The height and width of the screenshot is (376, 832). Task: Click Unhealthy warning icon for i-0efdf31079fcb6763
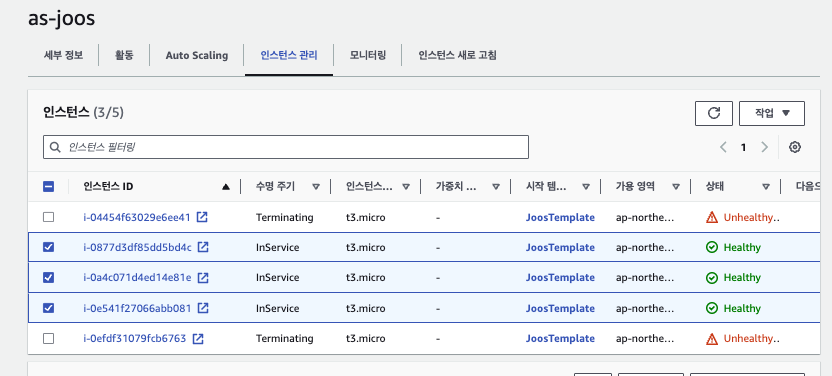coord(712,338)
